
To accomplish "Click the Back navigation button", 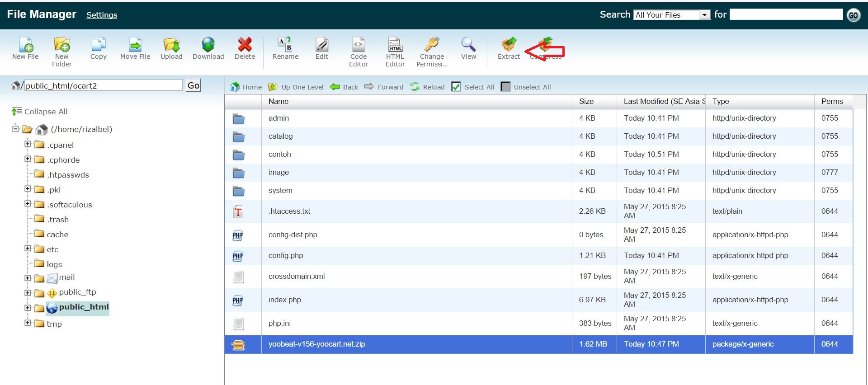I will pyautogui.click(x=344, y=87).
